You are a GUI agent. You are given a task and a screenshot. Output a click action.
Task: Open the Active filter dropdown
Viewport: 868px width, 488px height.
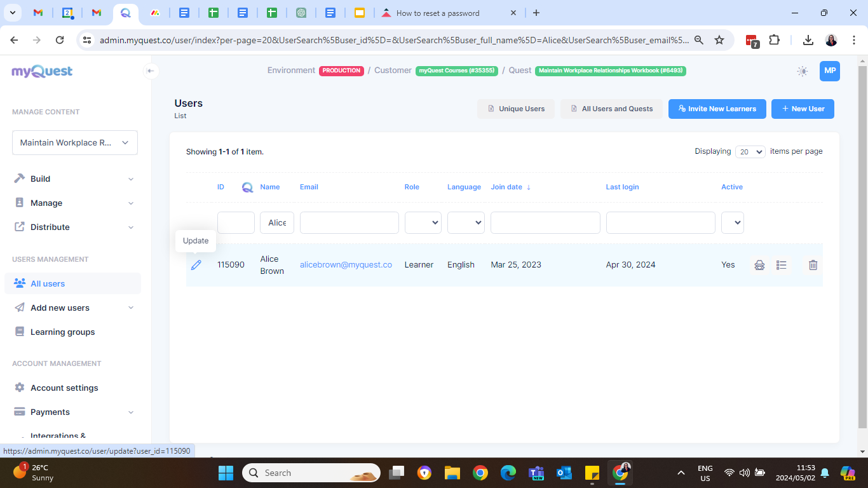(732, 223)
